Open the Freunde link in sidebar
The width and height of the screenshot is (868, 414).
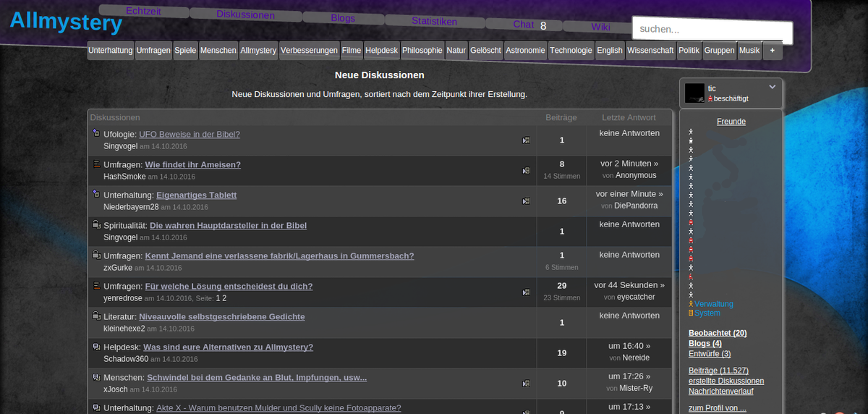click(x=731, y=122)
